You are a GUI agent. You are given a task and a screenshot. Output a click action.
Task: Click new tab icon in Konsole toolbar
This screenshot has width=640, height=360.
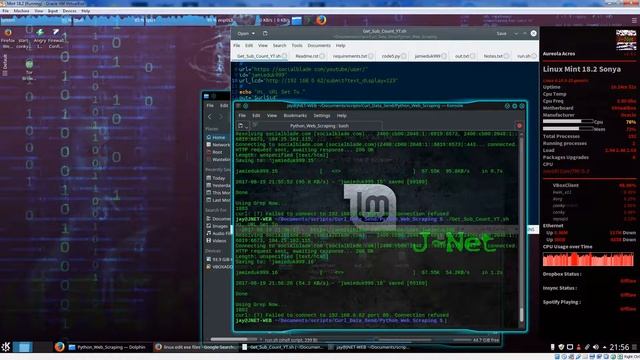(241, 126)
